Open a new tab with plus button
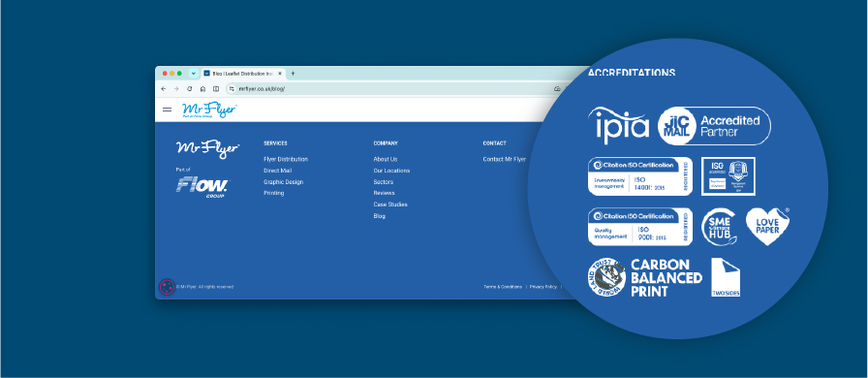 [293, 73]
